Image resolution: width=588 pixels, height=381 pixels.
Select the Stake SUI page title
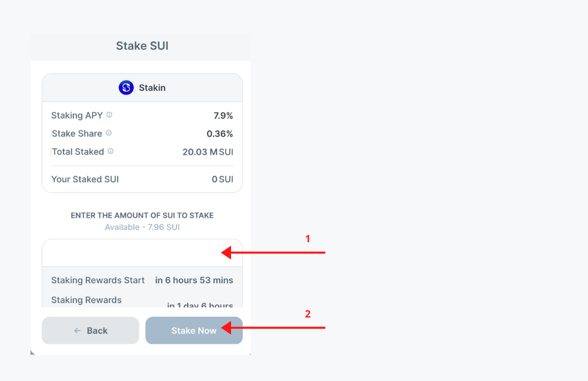point(142,45)
